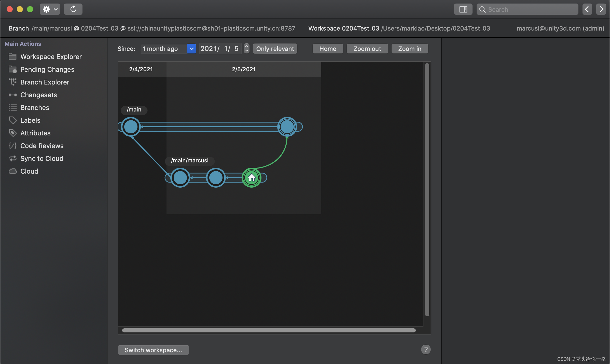The image size is (610, 364).
Task: Toggle Only relevant filter
Action: pyautogui.click(x=275, y=48)
